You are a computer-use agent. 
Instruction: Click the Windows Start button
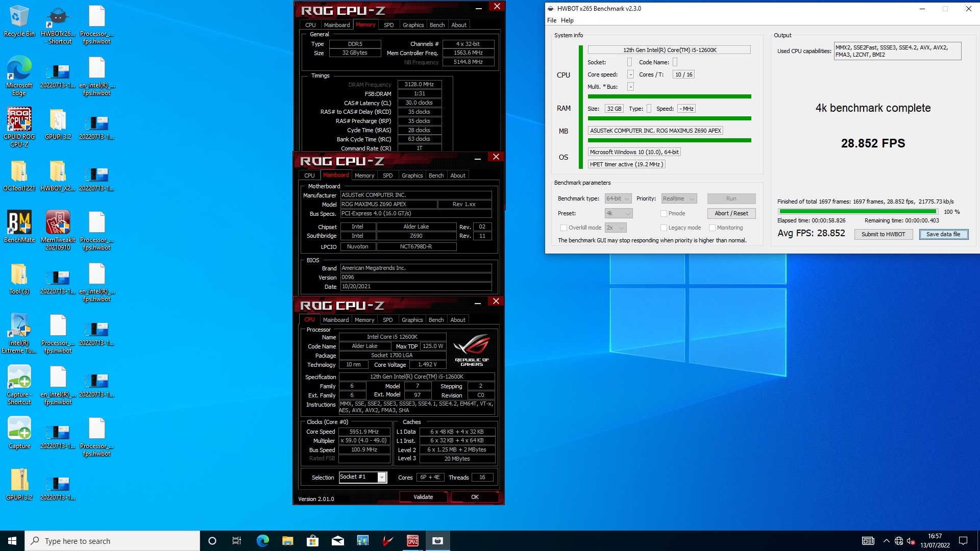click(x=12, y=541)
